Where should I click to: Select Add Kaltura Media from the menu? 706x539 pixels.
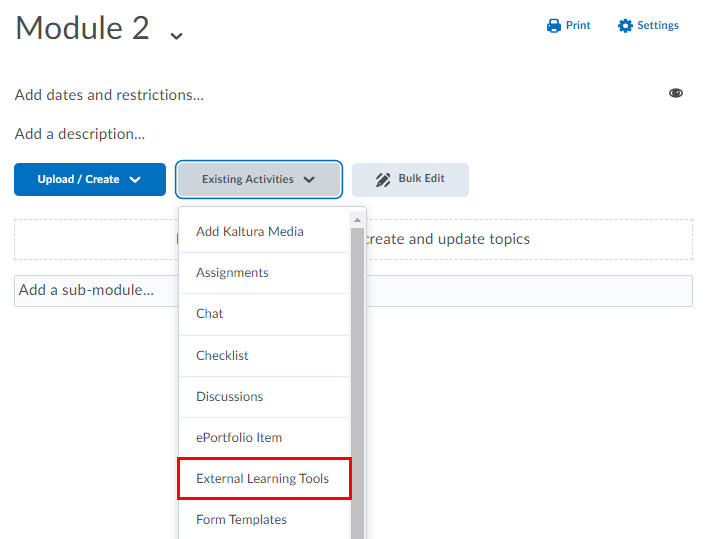click(x=250, y=232)
